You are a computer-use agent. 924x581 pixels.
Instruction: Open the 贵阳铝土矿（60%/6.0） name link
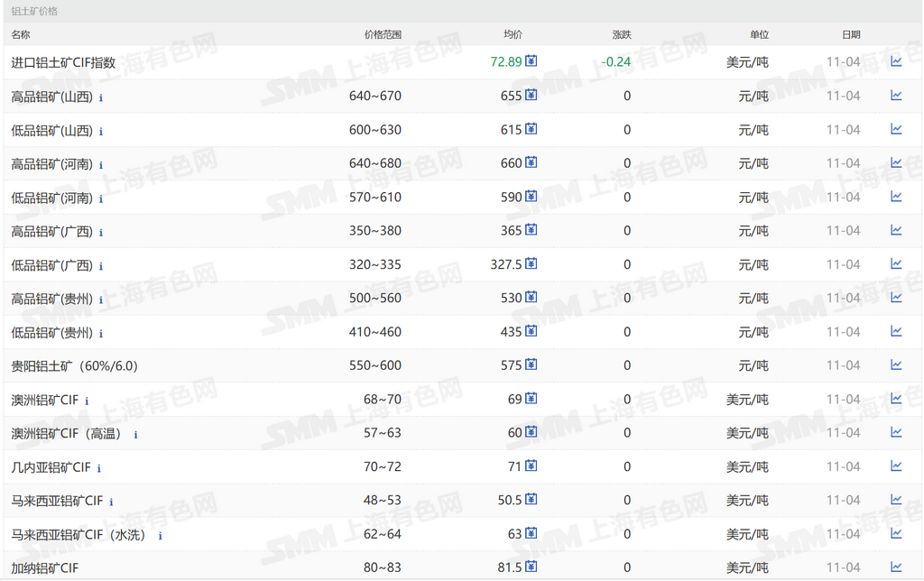coord(74,366)
